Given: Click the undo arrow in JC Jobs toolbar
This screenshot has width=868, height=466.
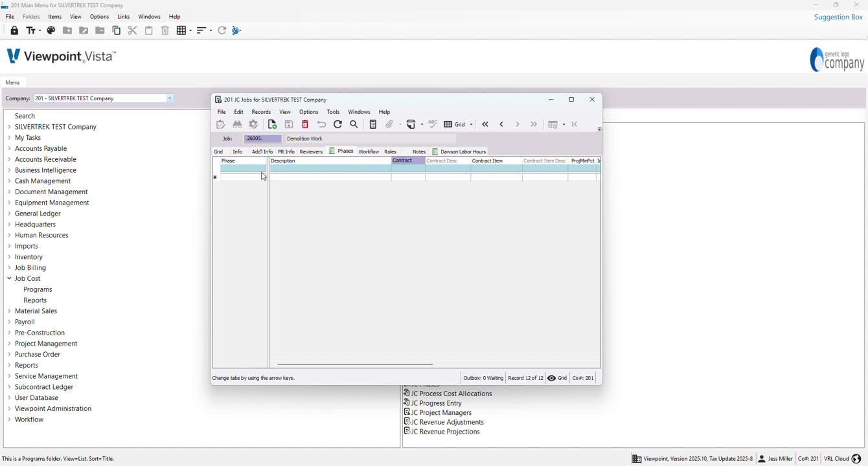Looking at the screenshot, I should point(321,124).
